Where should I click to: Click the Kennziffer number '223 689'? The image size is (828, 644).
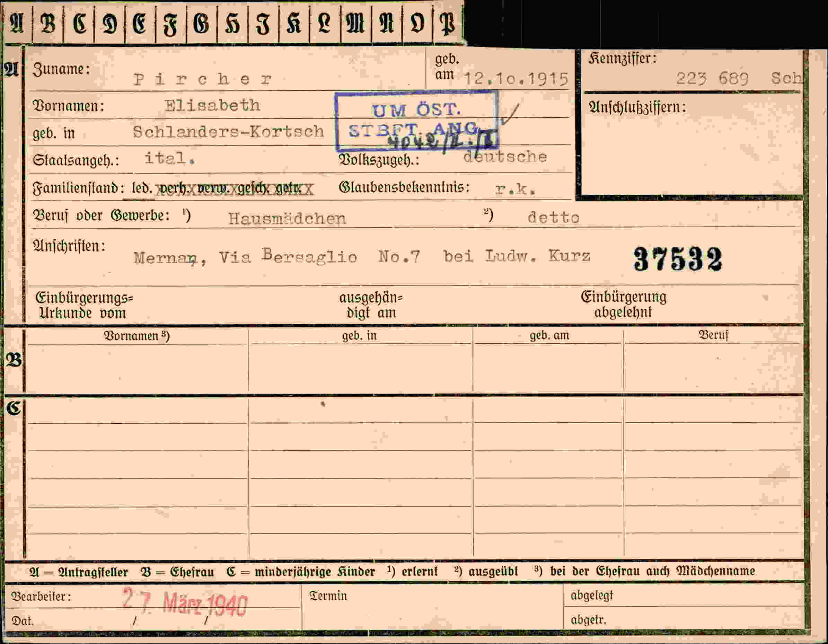tap(712, 78)
